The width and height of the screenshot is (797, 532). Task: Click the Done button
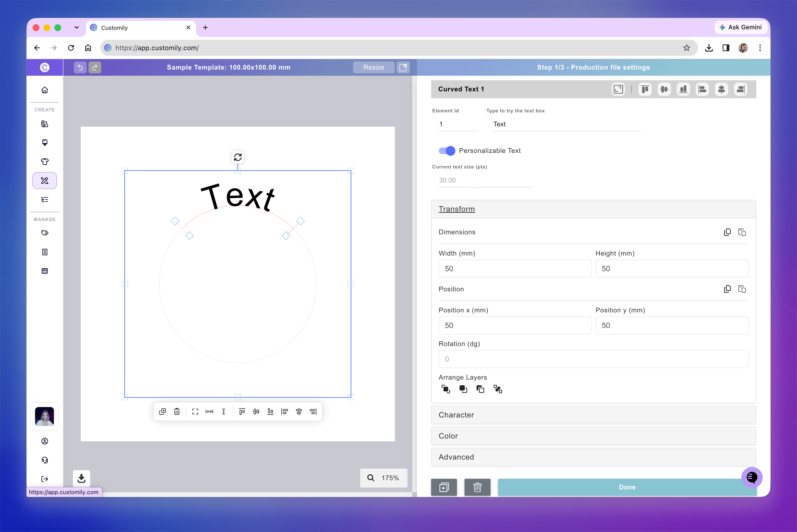coord(627,487)
